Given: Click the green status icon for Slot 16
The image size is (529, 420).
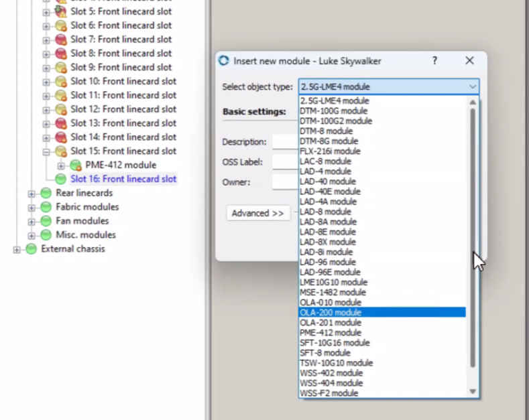Looking at the screenshot, I should [61, 179].
